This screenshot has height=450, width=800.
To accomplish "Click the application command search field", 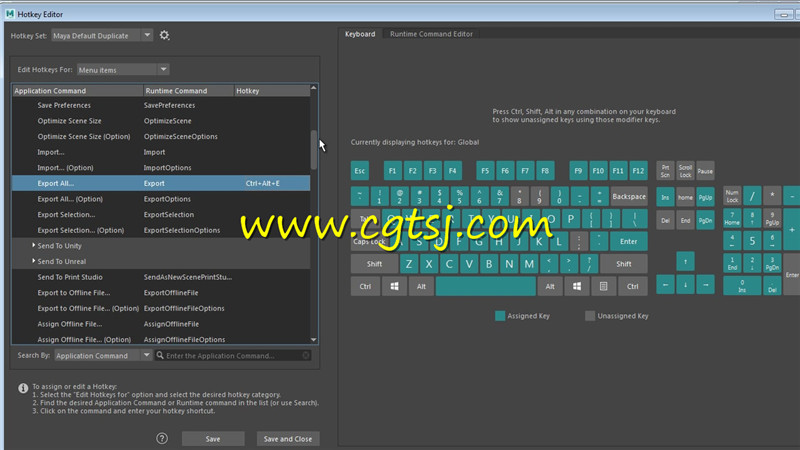I will (x=233, y=356).
